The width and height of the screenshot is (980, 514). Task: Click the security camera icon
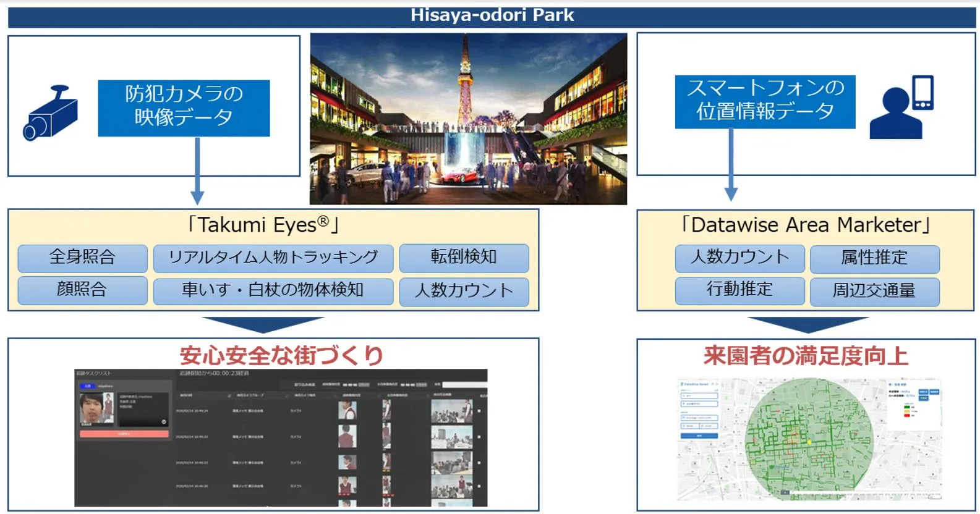(x=51, y=114)
